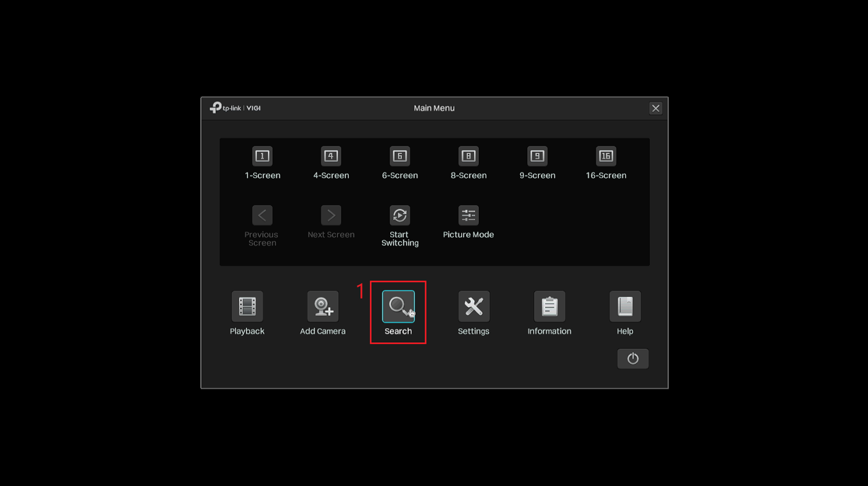This screenshot has width=868, height=486.
Task: Click the tp-link VIGI logo
Action: 235,108
